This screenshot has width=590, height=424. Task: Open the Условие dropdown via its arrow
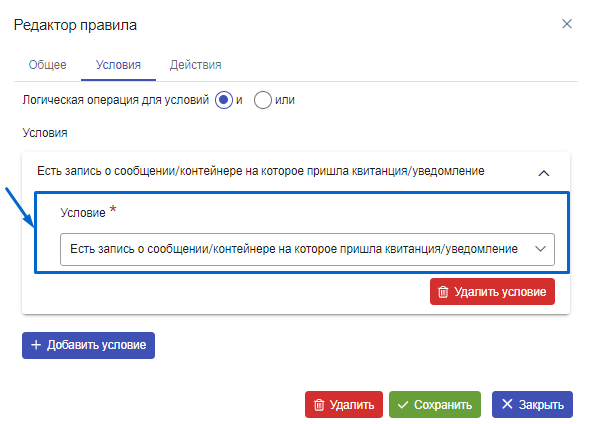click(x=540, y=249)
